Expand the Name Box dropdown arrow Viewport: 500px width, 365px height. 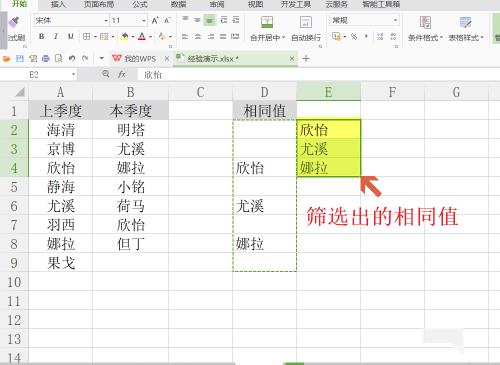click(73, 74)
